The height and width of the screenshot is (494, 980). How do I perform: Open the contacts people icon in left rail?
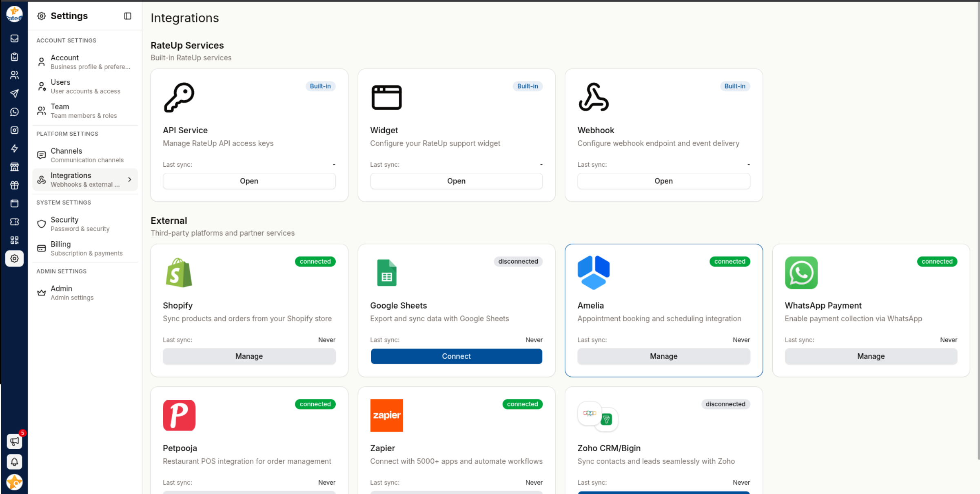[14, 75]
